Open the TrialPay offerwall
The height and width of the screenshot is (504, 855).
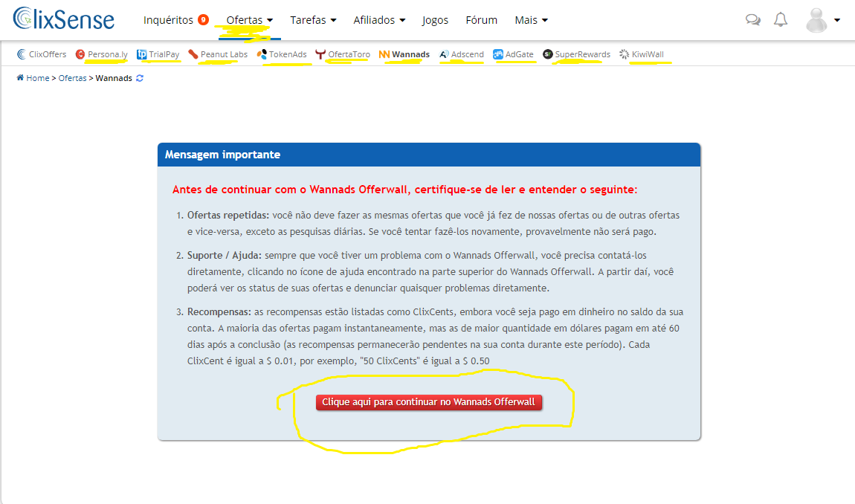tap(158, 54)
